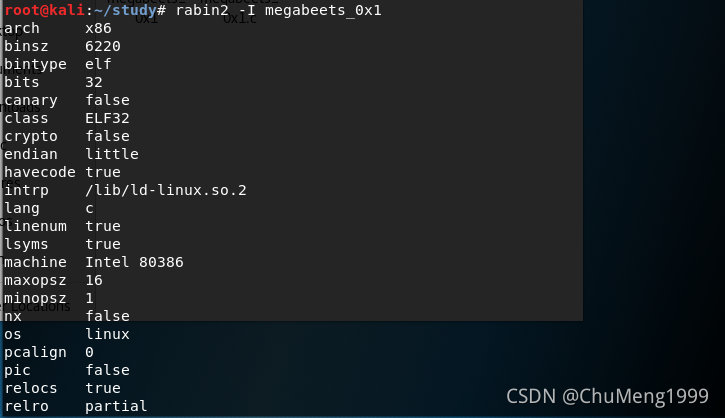The height and width of the screenshot is (418, 725).
Task: Select the os linux value
Action: click(107, 334)
